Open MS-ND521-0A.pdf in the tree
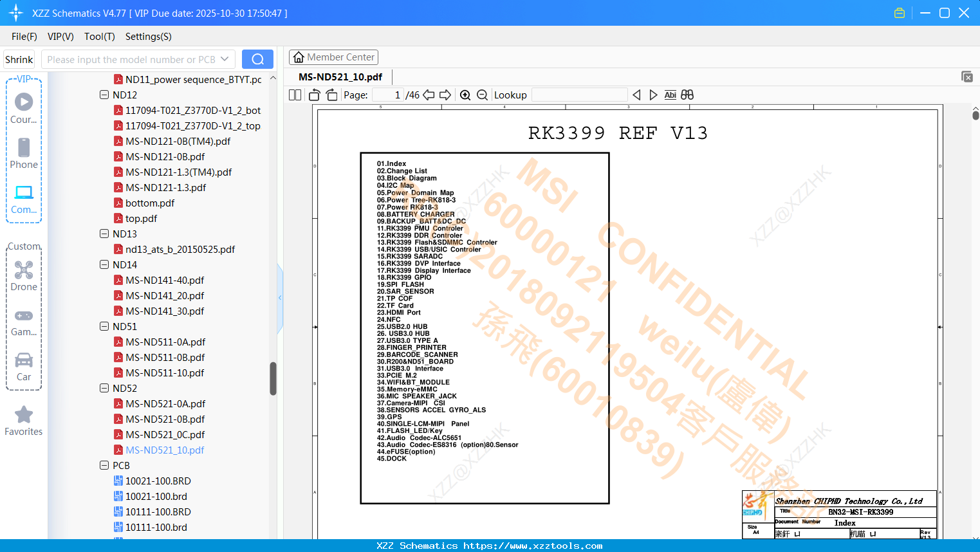 [165, 404]
